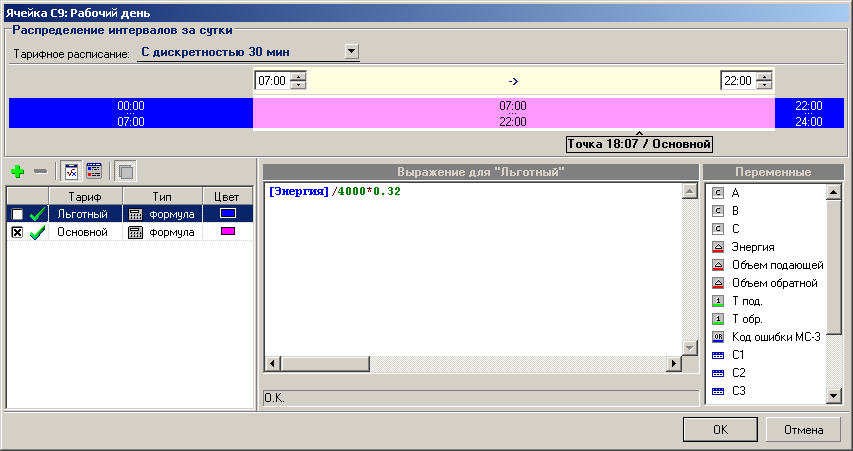The width and height of the screenshot is (853, 451).
Task: Open the tariff schedule dropdown arrow
Action: click(352, 52)
